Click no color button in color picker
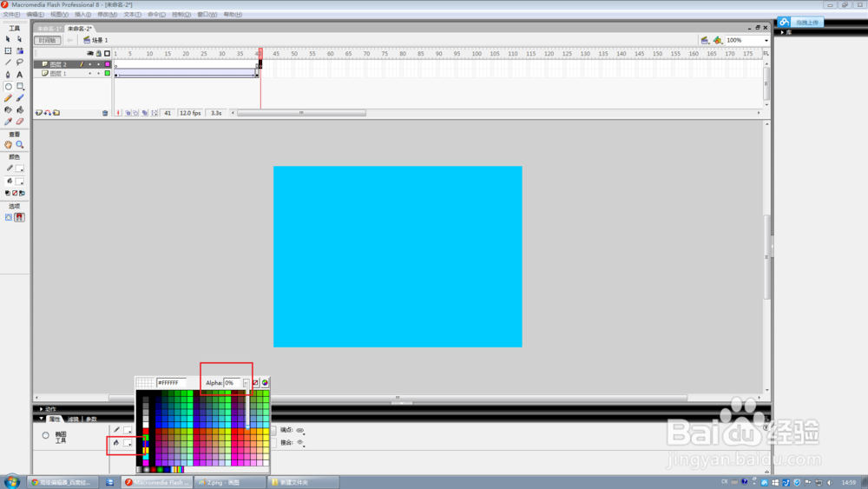The height and width of the screenshot is (489, 868). [255, 383]
